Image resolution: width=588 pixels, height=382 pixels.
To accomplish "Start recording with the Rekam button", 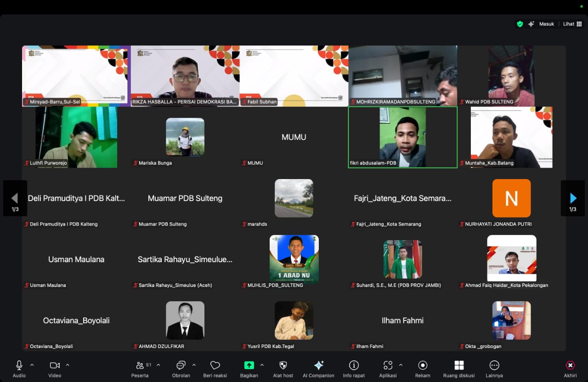I will tap(423, 365).
